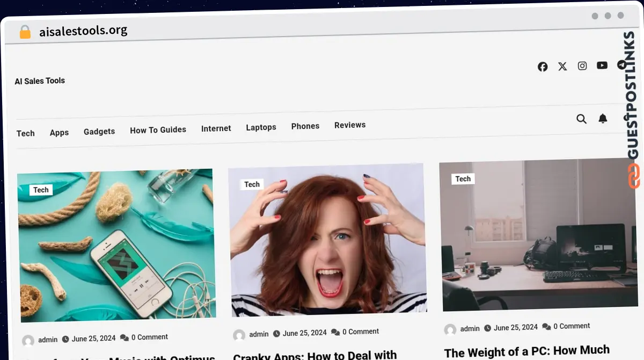The image size is (644, 360).
Task: Navigate to Internet category
Action: pyautogui.click(x=216, y=128)
